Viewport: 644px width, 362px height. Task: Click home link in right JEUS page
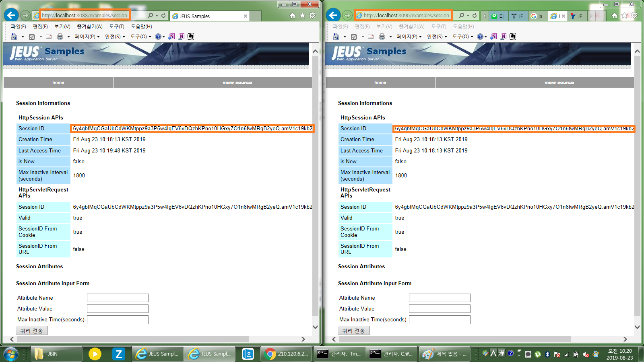380,82
